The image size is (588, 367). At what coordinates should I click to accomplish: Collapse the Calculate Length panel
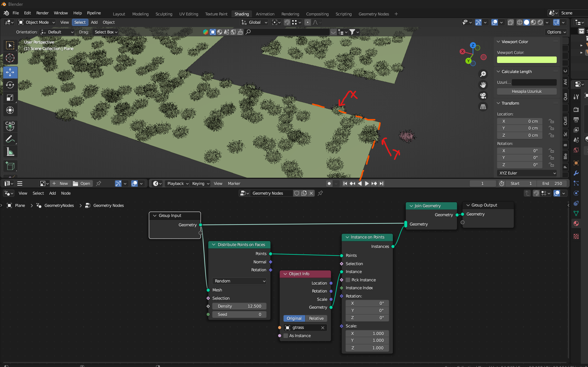pos(499,72)
